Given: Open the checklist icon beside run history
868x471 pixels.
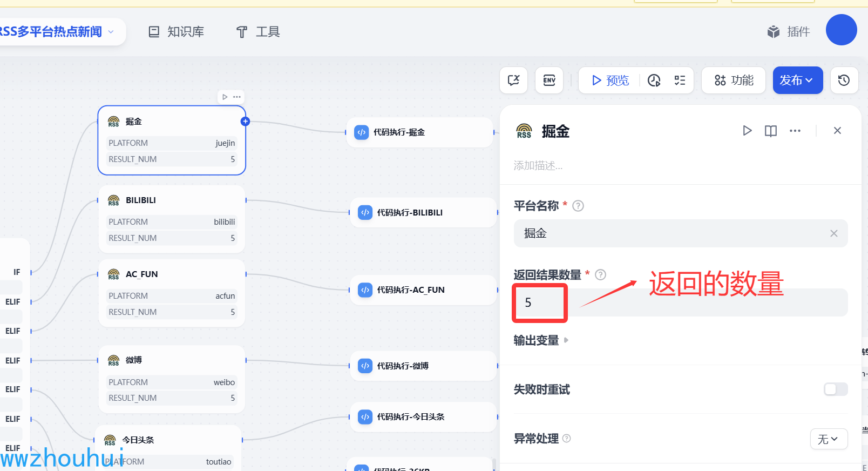Looking at the screenshot, I should [x=680, y=80].
